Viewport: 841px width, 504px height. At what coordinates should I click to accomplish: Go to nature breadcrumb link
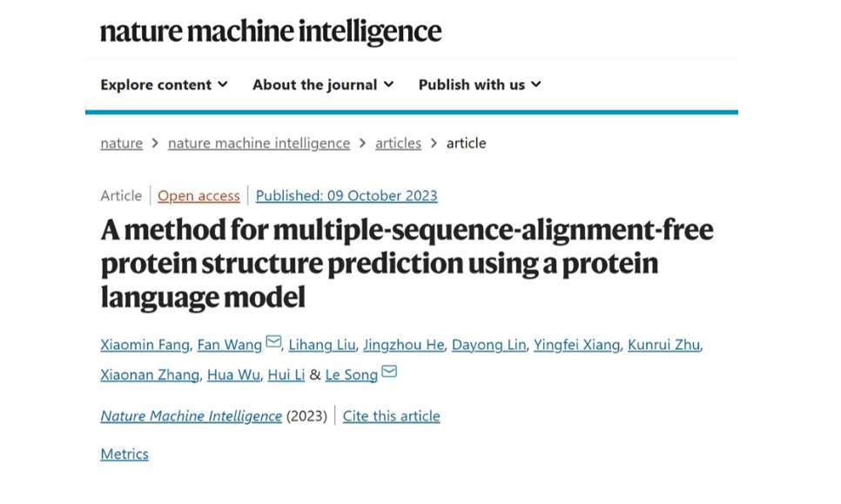coord(121,143)
